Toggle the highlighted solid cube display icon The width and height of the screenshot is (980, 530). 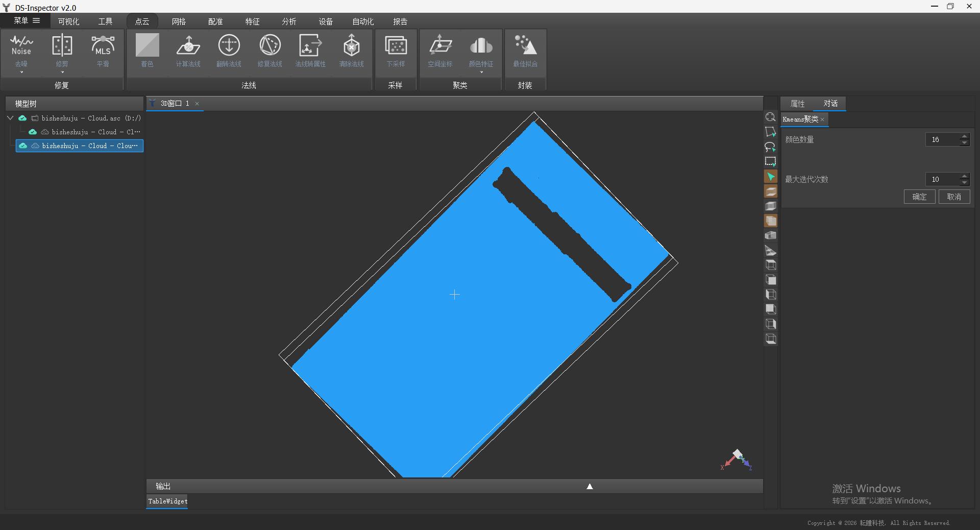[x=771, y=221]
